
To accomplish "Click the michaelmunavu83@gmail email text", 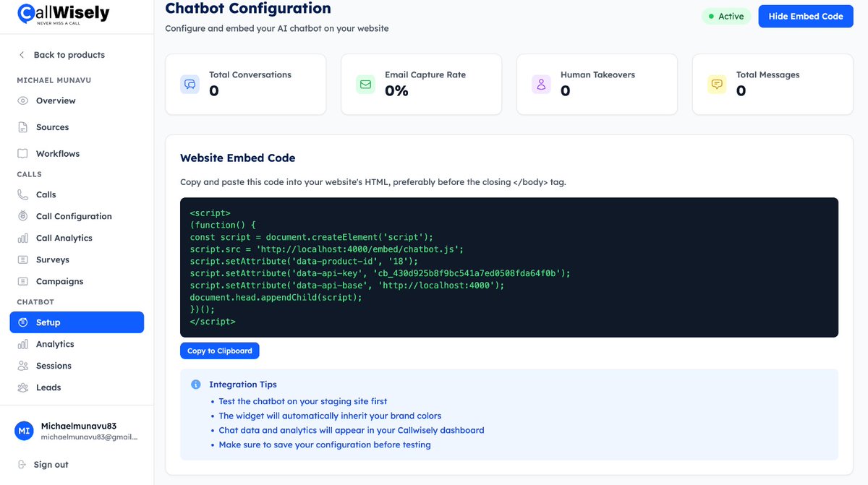I will 89,437.
